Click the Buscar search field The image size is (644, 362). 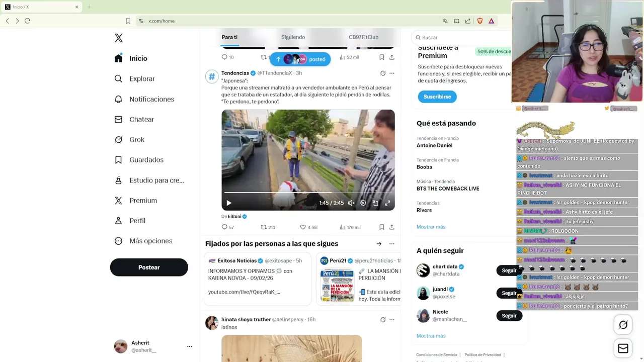[462, 37]
